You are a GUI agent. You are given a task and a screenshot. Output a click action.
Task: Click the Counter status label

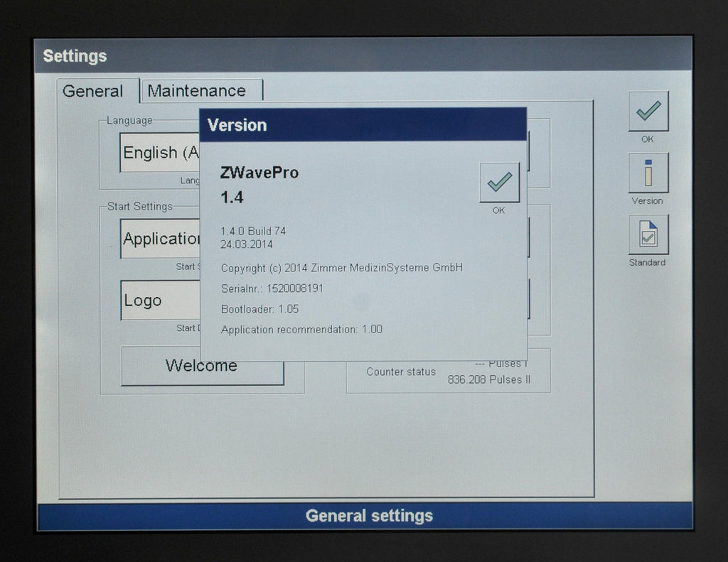(x=401, y=372)
